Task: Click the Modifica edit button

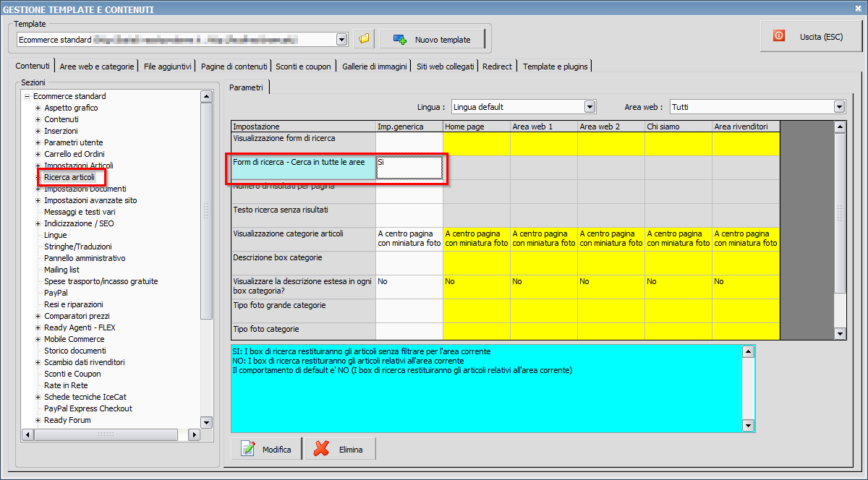Action: pos(267,450)
